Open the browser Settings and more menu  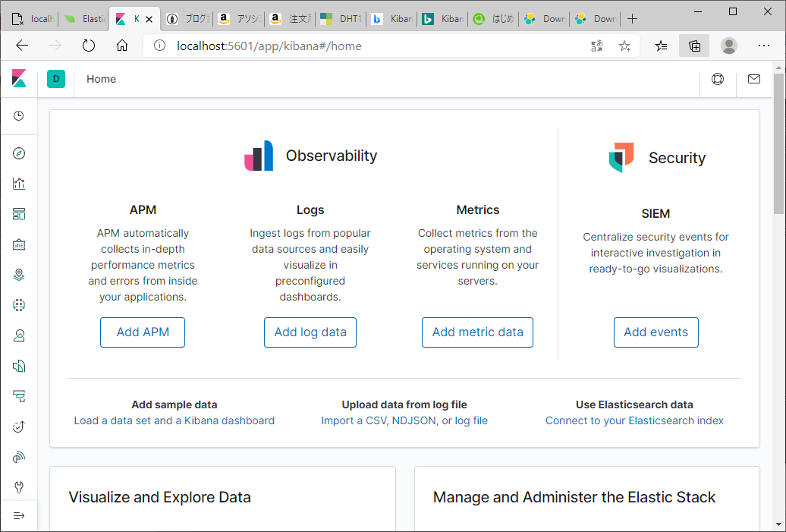pos(764,46)
